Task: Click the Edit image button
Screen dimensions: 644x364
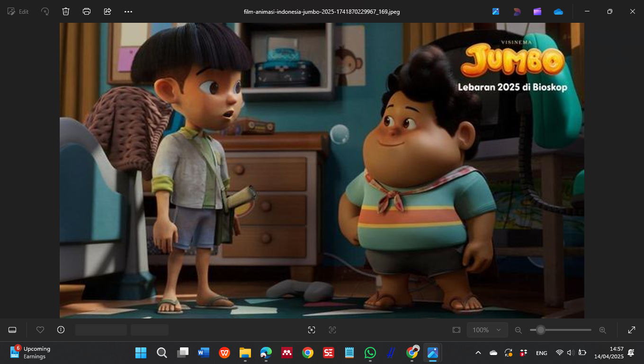Action: point(18,11)
